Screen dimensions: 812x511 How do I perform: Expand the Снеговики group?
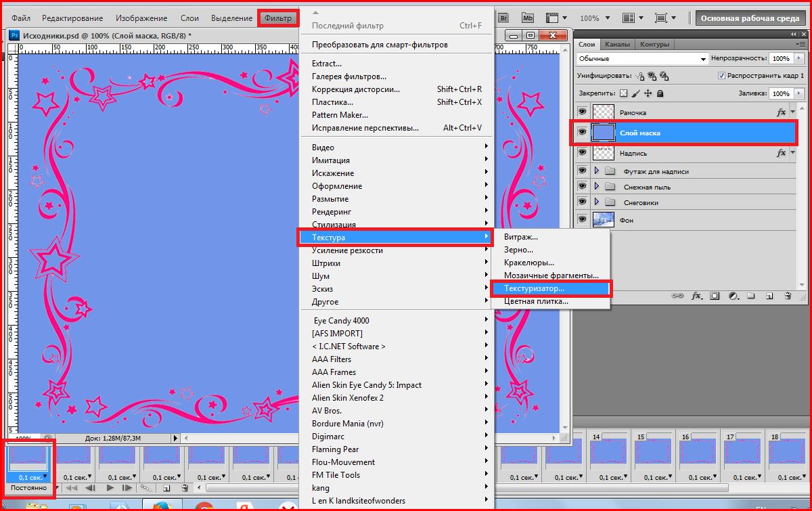point(597,202)
